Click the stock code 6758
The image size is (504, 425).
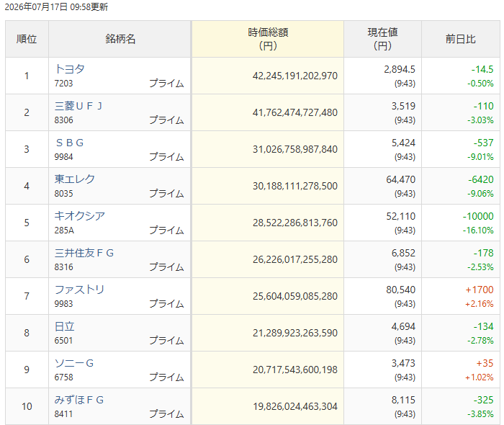point(63,377)
